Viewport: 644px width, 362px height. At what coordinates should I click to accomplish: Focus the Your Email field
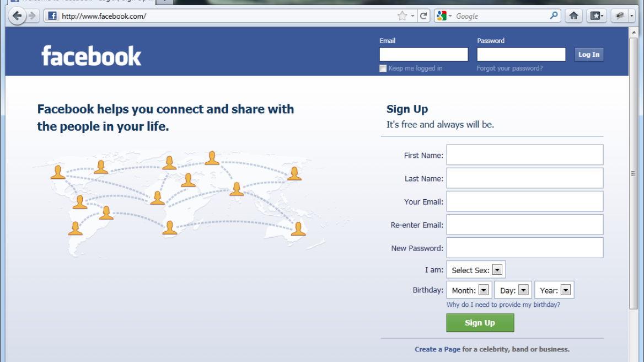(525, 201)
